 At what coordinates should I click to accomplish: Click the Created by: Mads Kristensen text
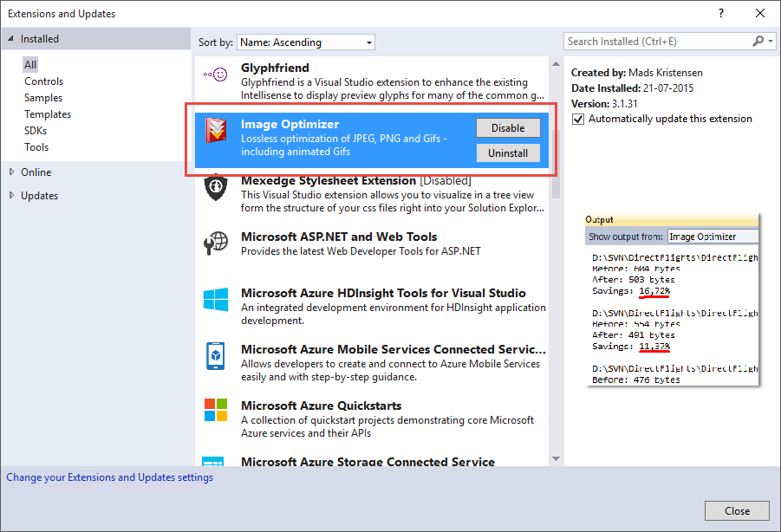pos(636,73)
